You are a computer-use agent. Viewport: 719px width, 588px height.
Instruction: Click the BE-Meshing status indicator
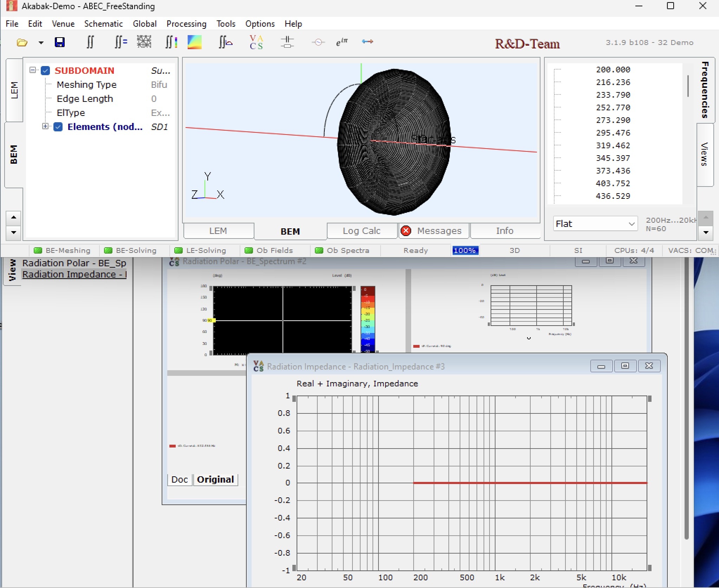pos(62,250)
